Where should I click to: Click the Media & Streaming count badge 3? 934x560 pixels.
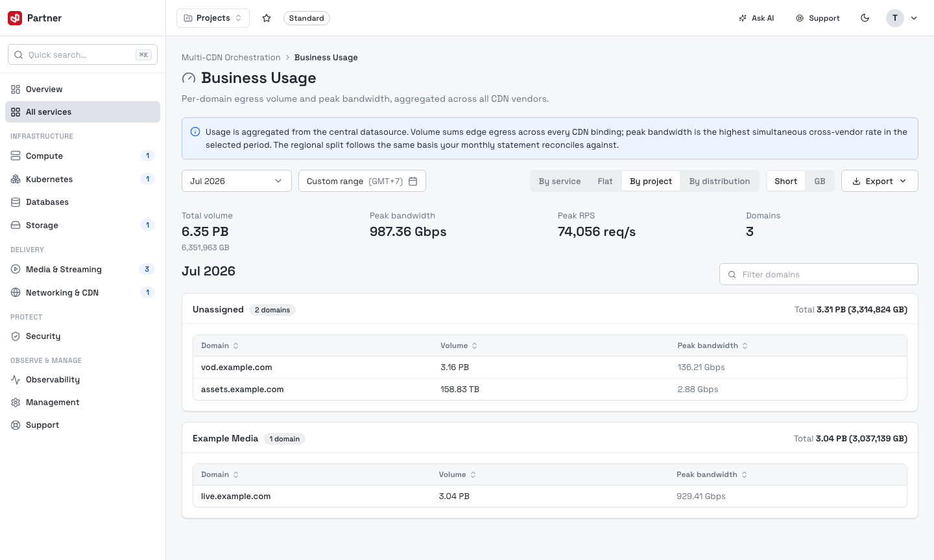coord(147,270)
